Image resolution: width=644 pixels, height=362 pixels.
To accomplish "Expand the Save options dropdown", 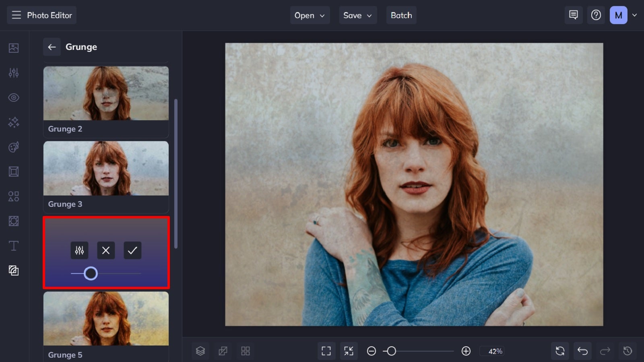I will click(x=357, y=15).
